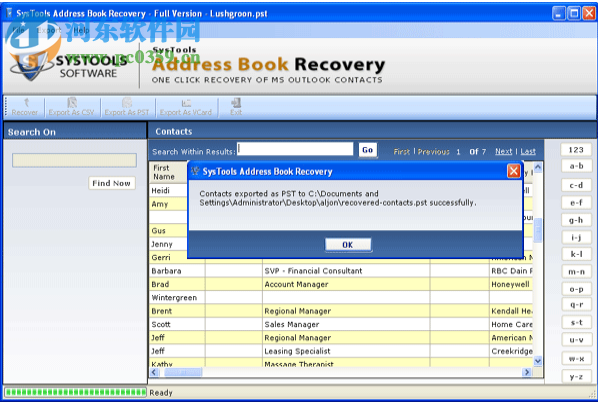Open the File menu

pos(18,30)
